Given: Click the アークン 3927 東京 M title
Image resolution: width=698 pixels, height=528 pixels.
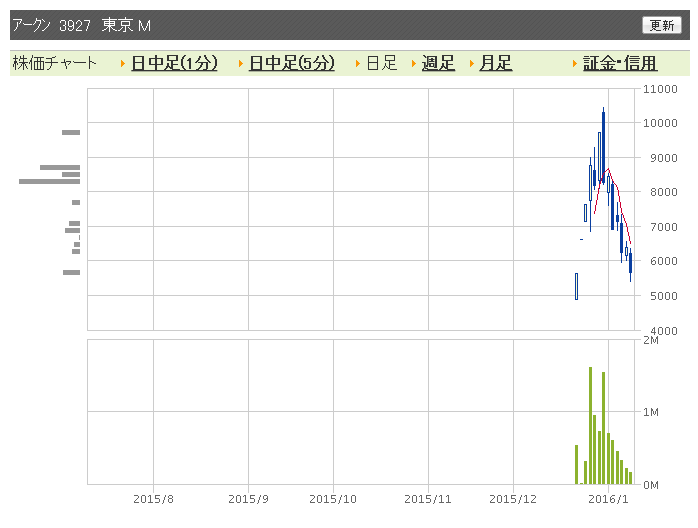Looking at the screenshot, I should 82,25.
